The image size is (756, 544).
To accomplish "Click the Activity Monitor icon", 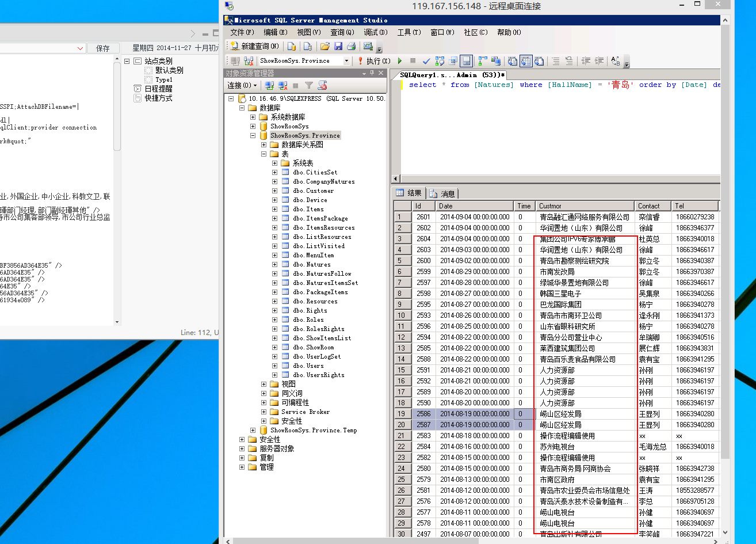I will click(368, 46).
